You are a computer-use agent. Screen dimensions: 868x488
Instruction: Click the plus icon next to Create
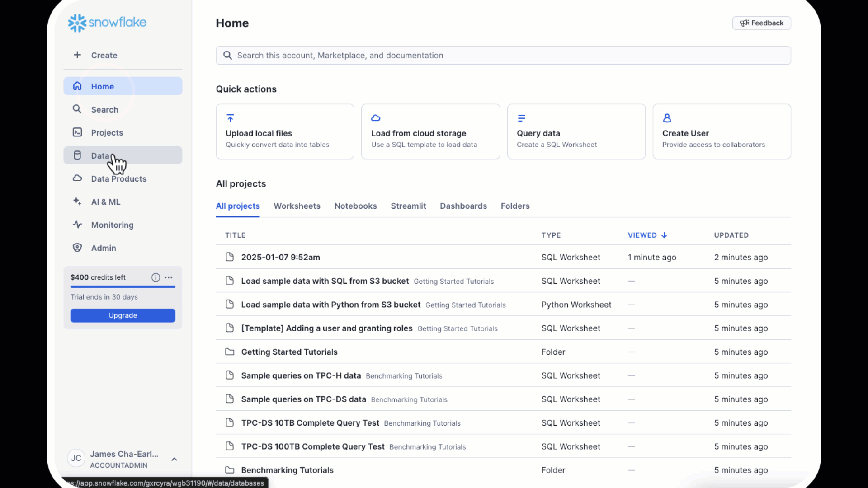(77, 55)
